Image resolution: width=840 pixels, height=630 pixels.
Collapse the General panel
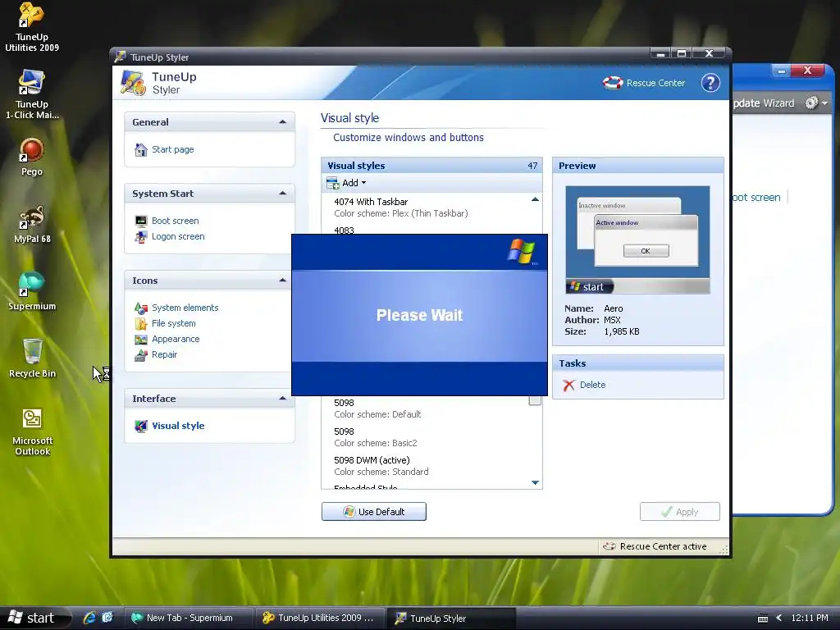click(x=282, y=122)
